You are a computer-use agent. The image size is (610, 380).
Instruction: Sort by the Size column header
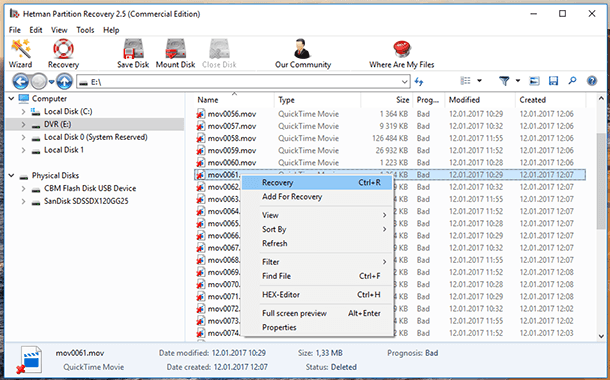[386, 100]
